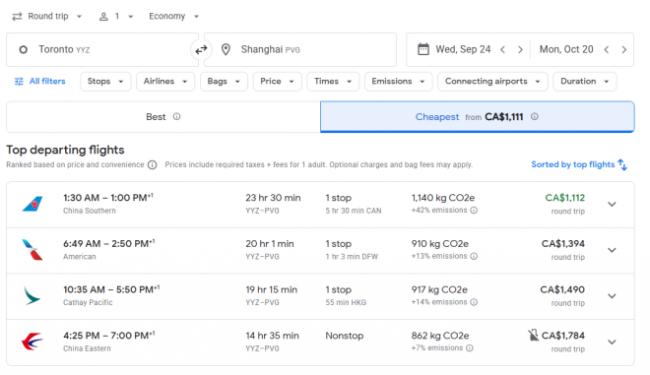650x375 pixels.
Task: Click the Toronto origin field
Action: tap(102, 50)
